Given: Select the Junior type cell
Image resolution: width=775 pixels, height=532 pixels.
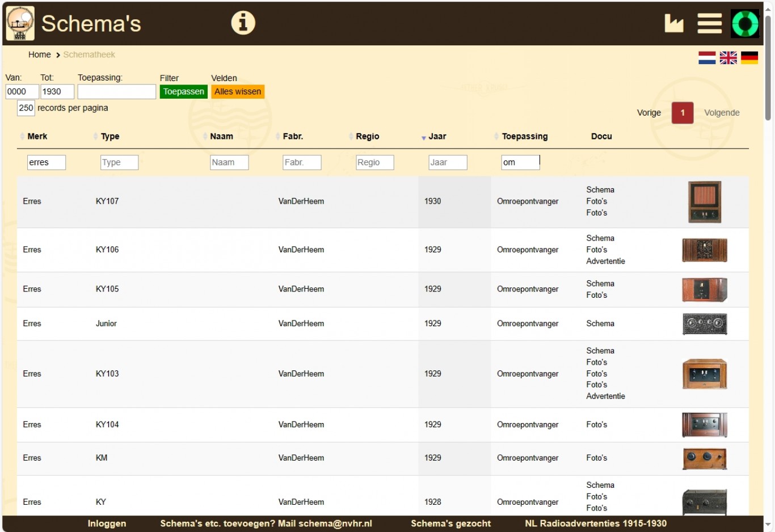Looking at the screenshot, I should click(x=106, y=324).
